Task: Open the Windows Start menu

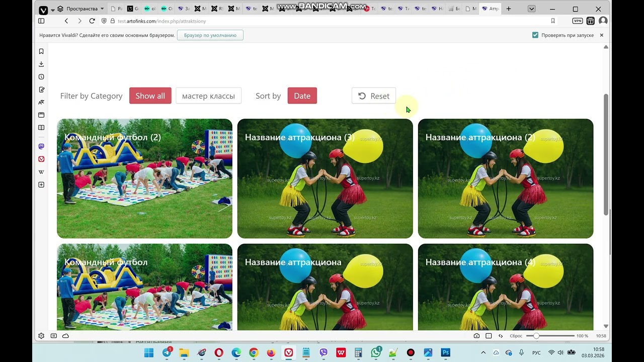Action: pyautogui.click(x=149, y=352)
